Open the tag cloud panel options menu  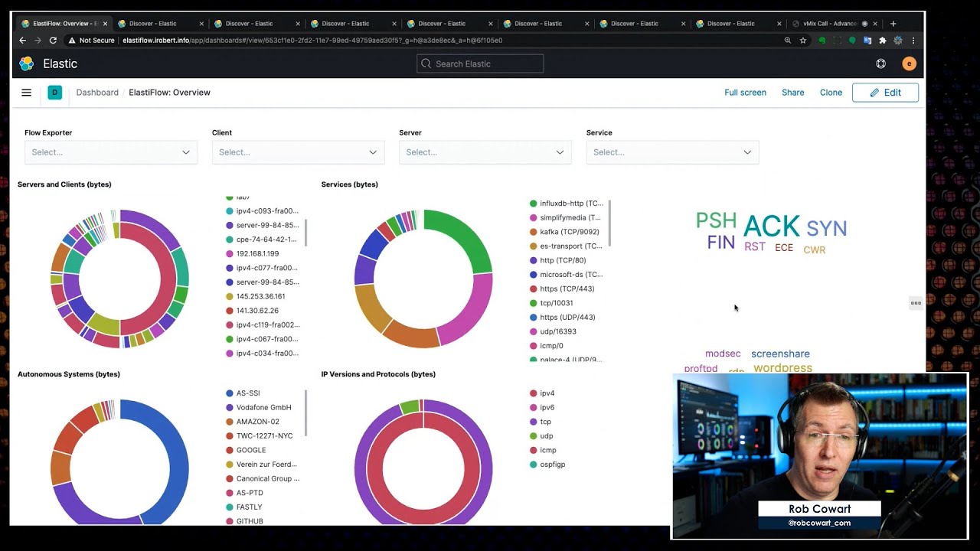coord(916,303)
